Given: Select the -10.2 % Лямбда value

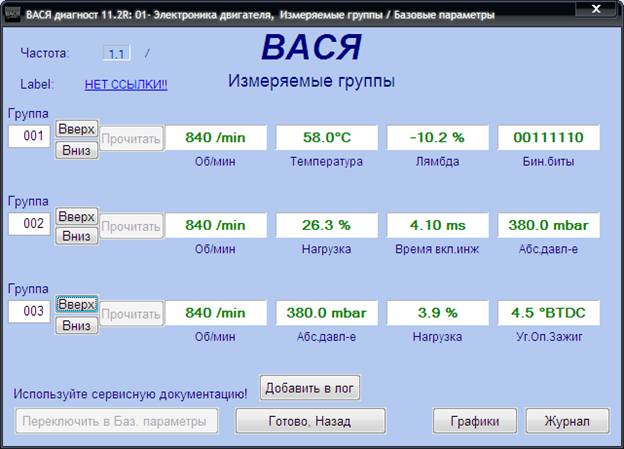Looking at the screenshot, I should point(437,138).
